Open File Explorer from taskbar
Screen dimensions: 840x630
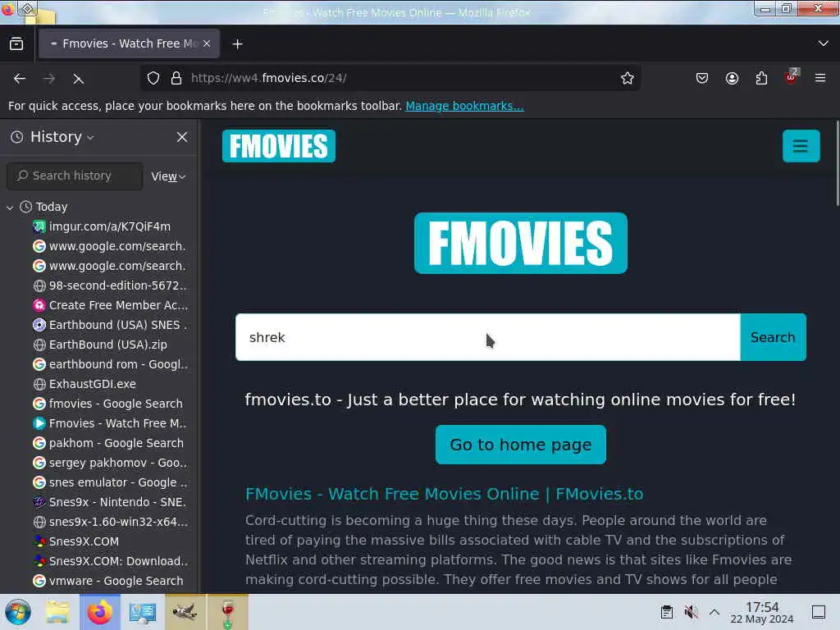(57, 612)
